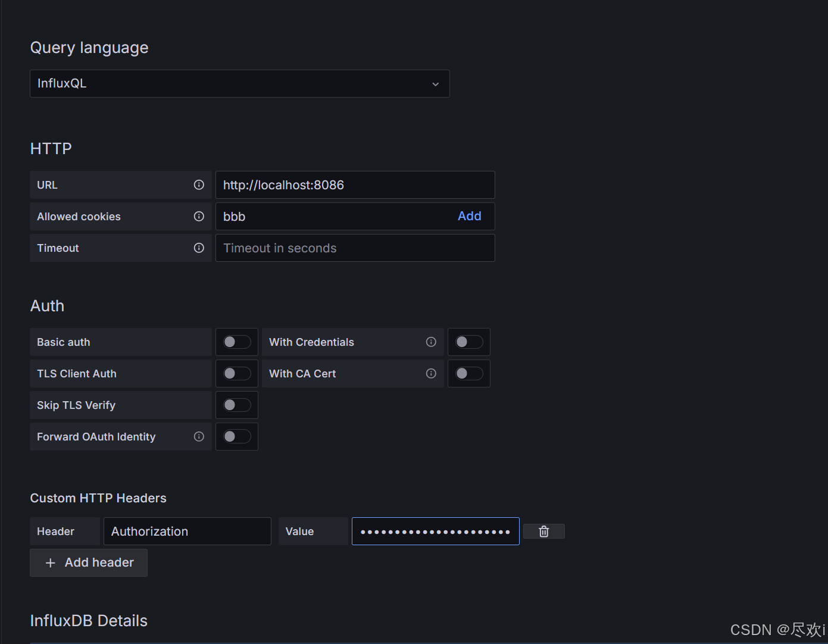Click Add next to allowed cookies

(470, 217)
